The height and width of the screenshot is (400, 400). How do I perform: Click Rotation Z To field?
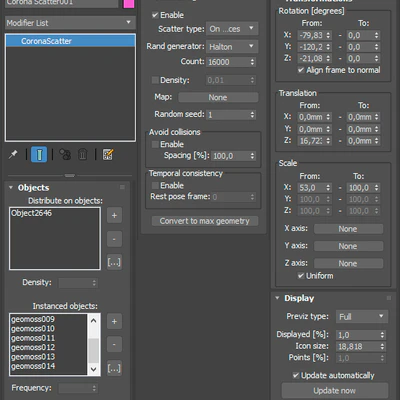pos(360,58)
